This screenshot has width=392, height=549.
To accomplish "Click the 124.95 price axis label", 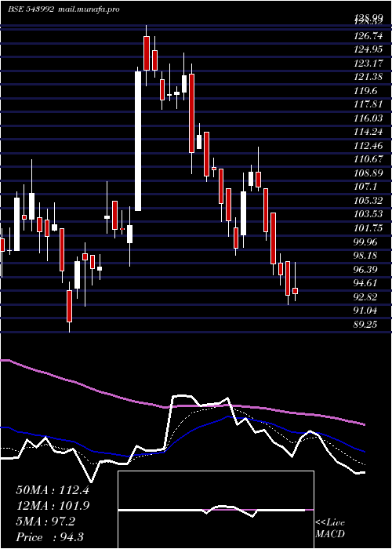I will click(x=368, y=49).
